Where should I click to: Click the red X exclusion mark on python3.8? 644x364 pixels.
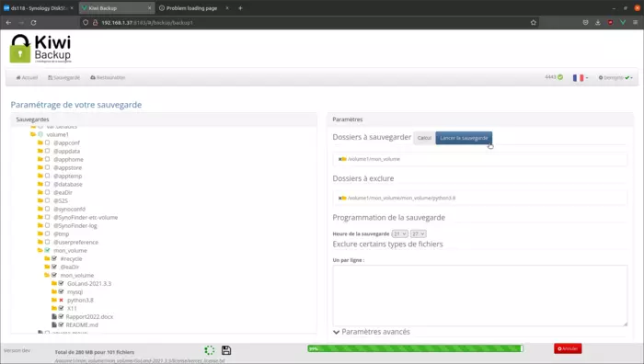pyautogui.click(x=62, y=300)
